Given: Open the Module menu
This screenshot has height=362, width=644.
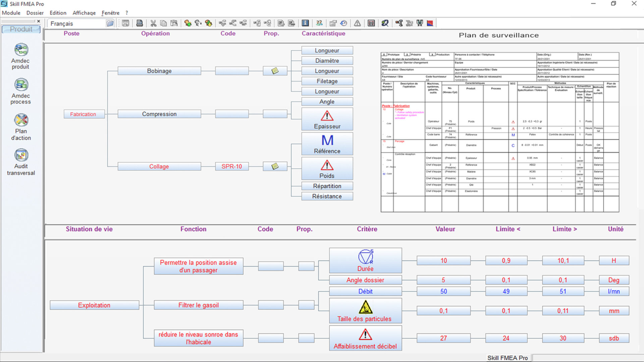Looking at the screenshot, I should 11,13.
